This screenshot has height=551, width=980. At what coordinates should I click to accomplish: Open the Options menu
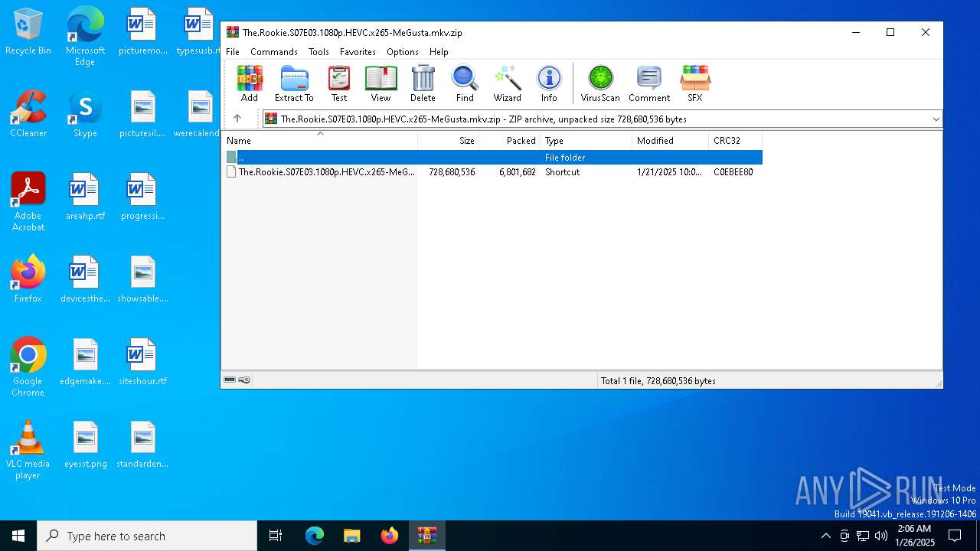pyautogui.click(x=403, y=52)
